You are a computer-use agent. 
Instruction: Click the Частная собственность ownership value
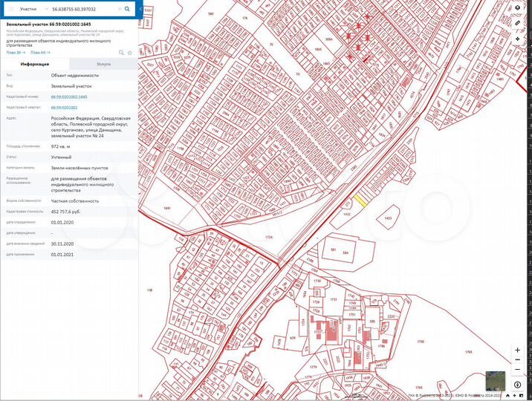coord(75,201)
